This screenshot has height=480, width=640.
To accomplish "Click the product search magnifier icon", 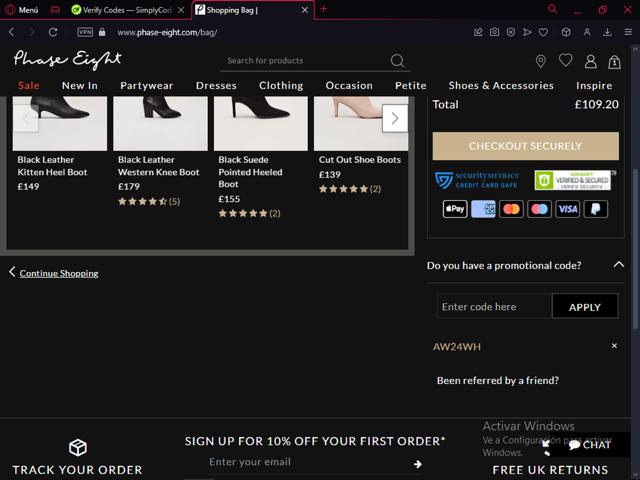I will (x=397, y=61).
